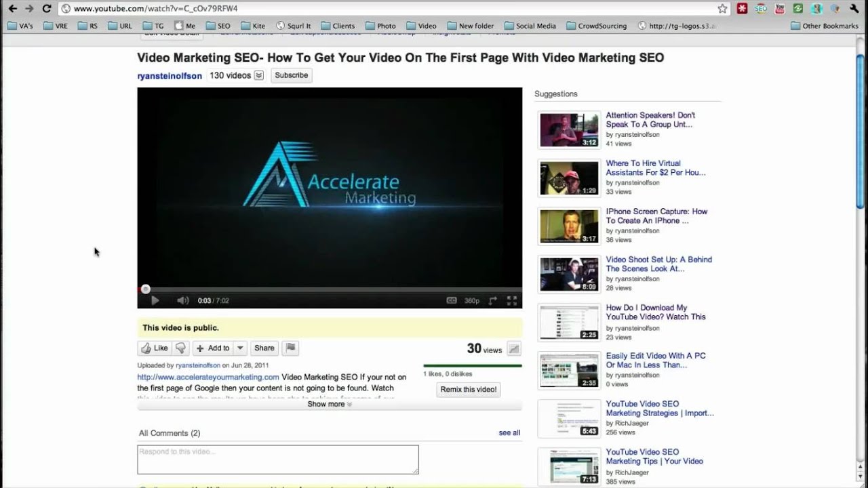Open the CrowdSourcing bookmark folder
This screenshot has height=488, width=868.
coord(596,26)
